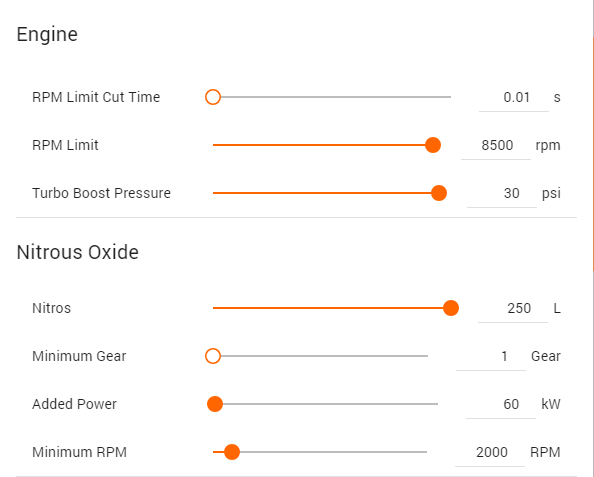Click the Nitrous Oxide section heading
594x477 pixels.
(78, 252)
